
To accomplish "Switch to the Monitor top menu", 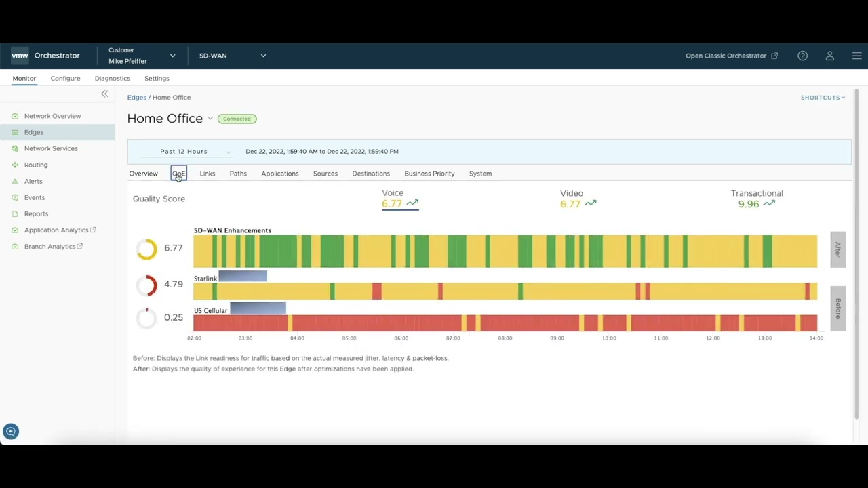I will pos(24,78).
